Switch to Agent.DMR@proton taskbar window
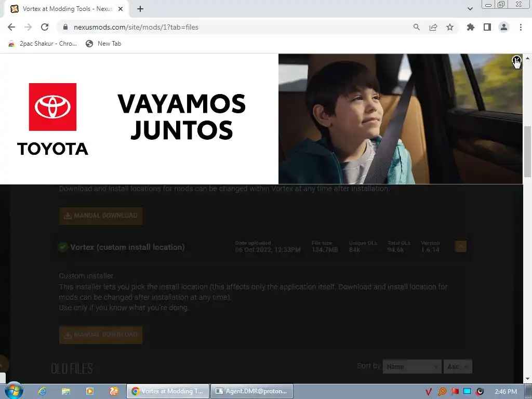The height and width of the screenshot is (399, 532). pyautogui.click(x=252, y=391)
